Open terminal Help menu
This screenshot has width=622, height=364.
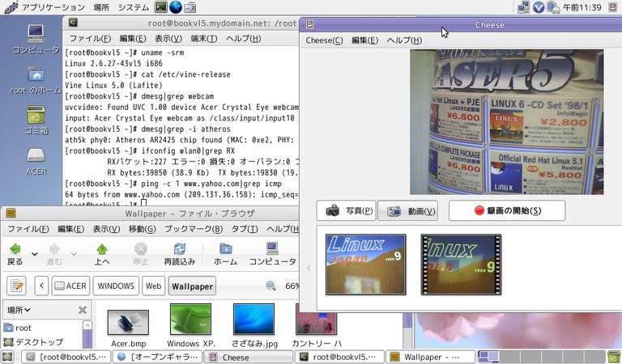click(243, 39)
